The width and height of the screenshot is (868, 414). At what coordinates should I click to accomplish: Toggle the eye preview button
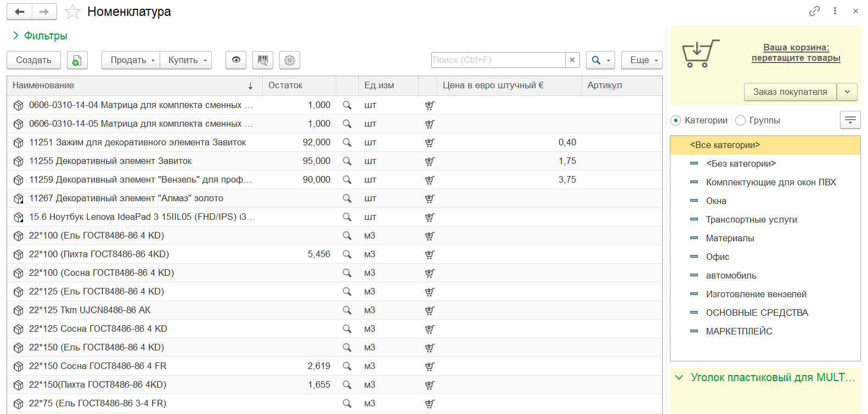click(x=236, y=60)
